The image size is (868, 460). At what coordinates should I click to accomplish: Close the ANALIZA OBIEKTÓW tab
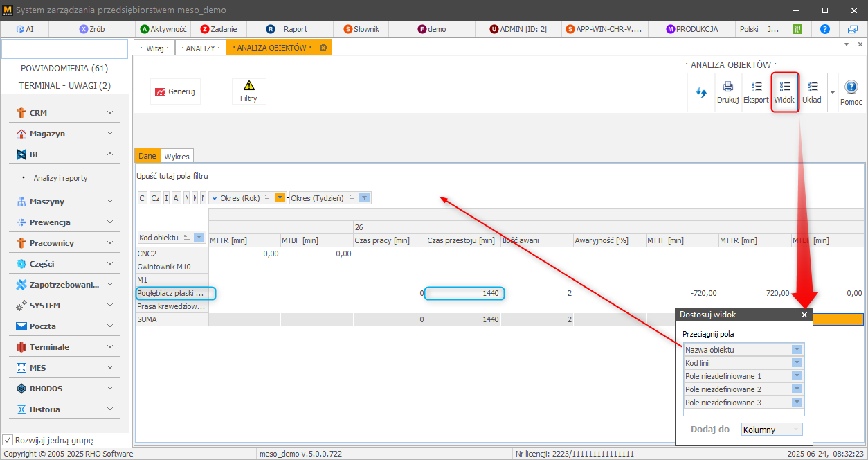tap(323, 48)
